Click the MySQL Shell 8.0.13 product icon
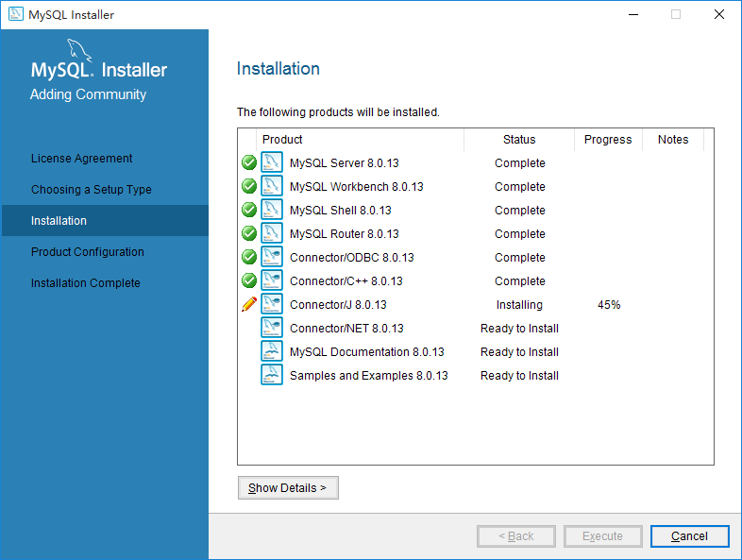The image size is (742, 560). [272, 210]
